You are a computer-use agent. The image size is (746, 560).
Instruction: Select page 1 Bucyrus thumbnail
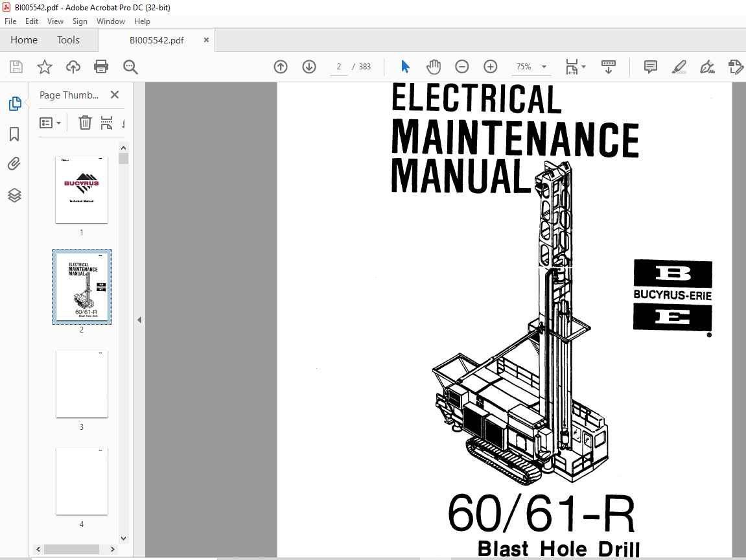coord(82,189)
